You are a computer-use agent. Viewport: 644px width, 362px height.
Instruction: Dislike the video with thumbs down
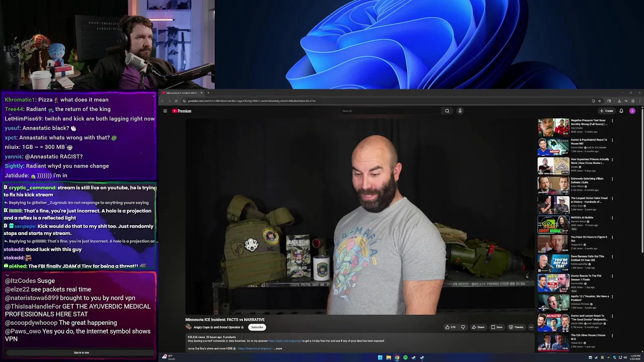(463, 327)
